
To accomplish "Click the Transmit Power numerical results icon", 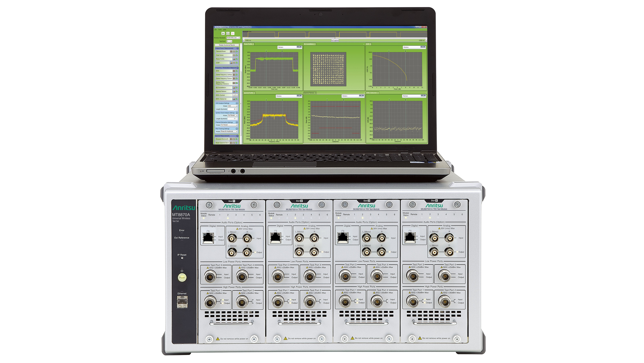I will click(231, 52).
